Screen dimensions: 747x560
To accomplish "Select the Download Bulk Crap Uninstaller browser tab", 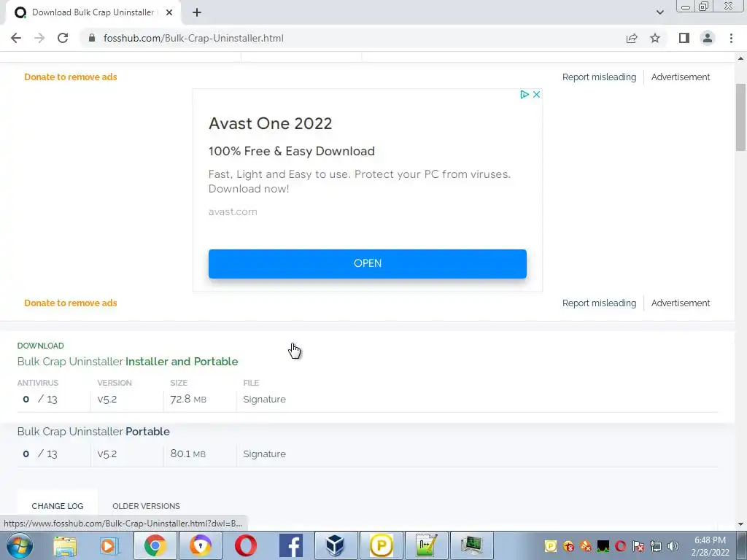I will pyautogui.click(x=93, y=12).
